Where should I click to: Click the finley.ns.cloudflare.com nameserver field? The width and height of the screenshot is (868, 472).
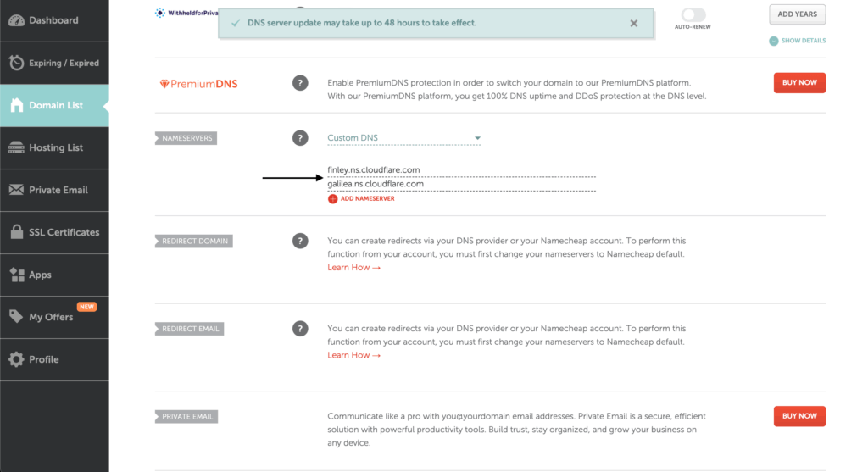click(460, 170)
